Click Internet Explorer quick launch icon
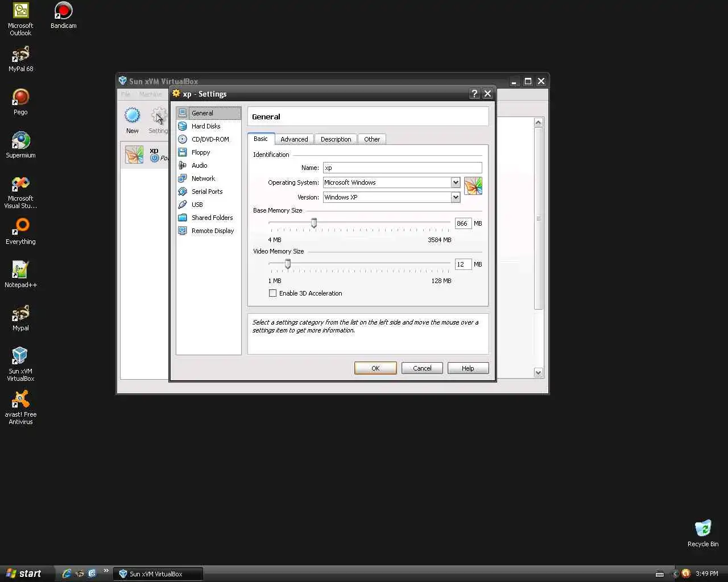728x582 pixels. (67, 573)
